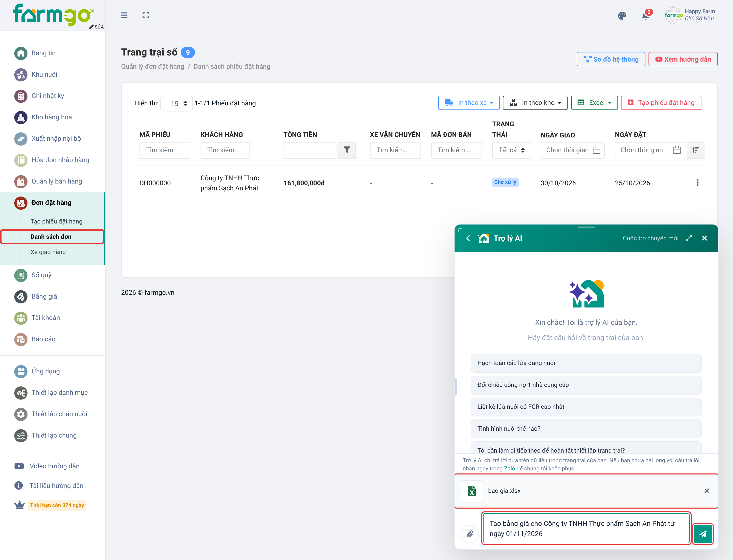The image size is (733, 560).
Task: Open the three-dot menu for DH000000
Action: pyautogui.click(x=697, y=183)
